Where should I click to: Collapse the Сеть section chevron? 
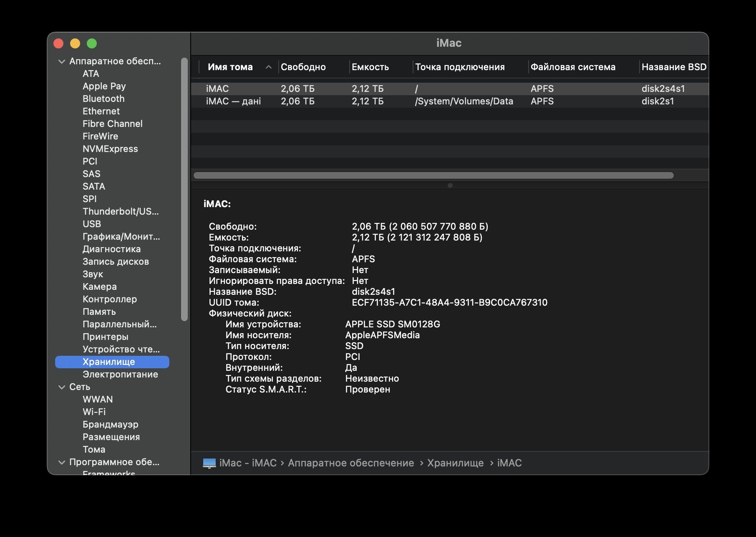pyautogui.click(x=62, y=387)
